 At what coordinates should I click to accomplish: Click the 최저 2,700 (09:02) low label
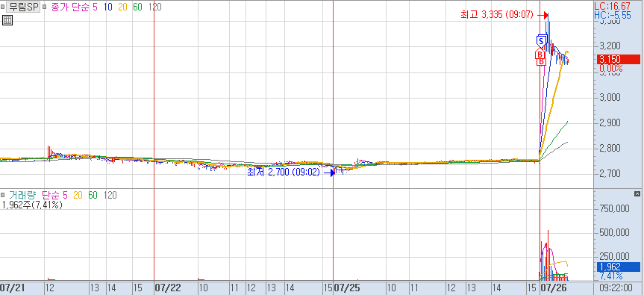coord(284,173)
